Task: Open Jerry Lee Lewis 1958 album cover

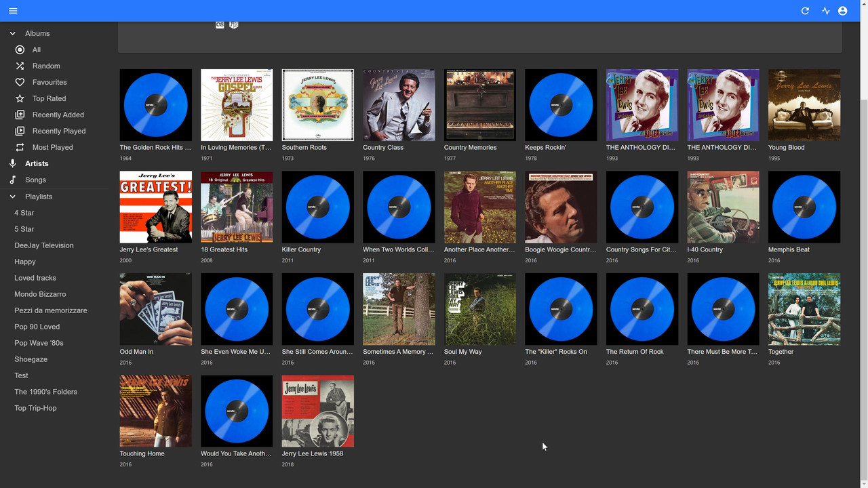Action: 318,411
